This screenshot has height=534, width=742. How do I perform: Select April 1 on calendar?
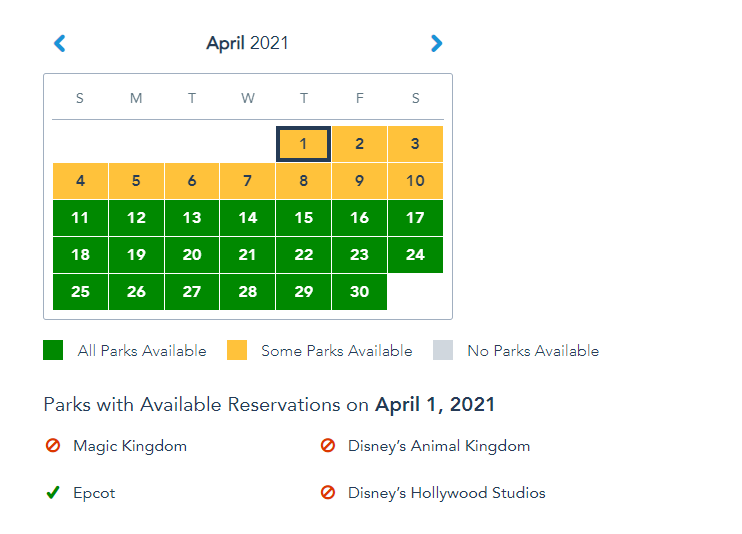point(303,144)
